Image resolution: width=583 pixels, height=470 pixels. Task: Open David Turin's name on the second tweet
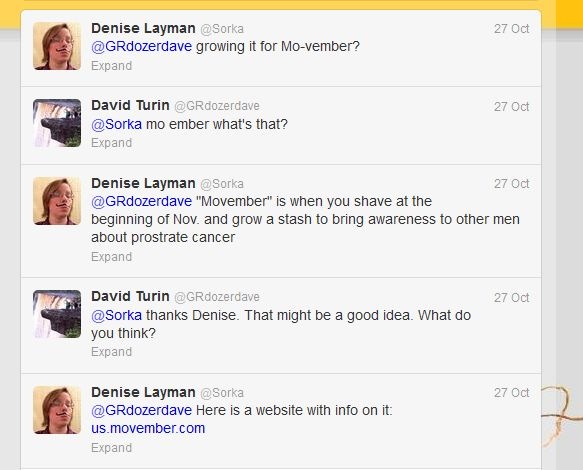[x=130, y=105]
